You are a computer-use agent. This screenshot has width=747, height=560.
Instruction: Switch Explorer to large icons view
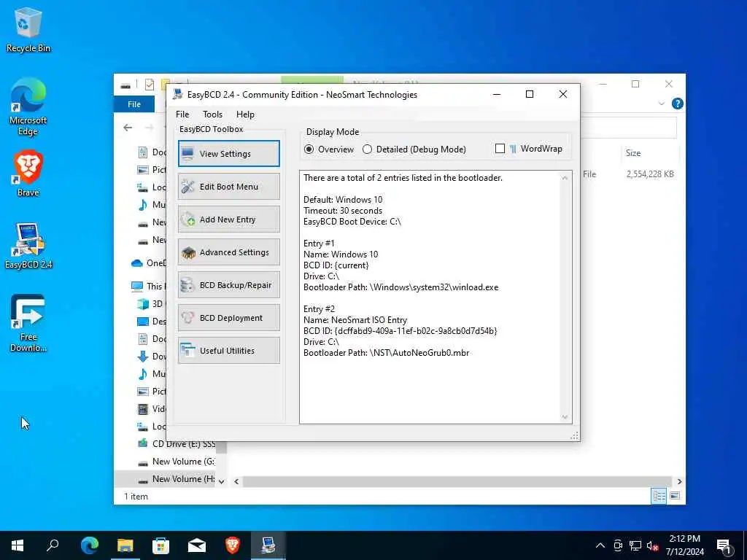coord(675,496)
